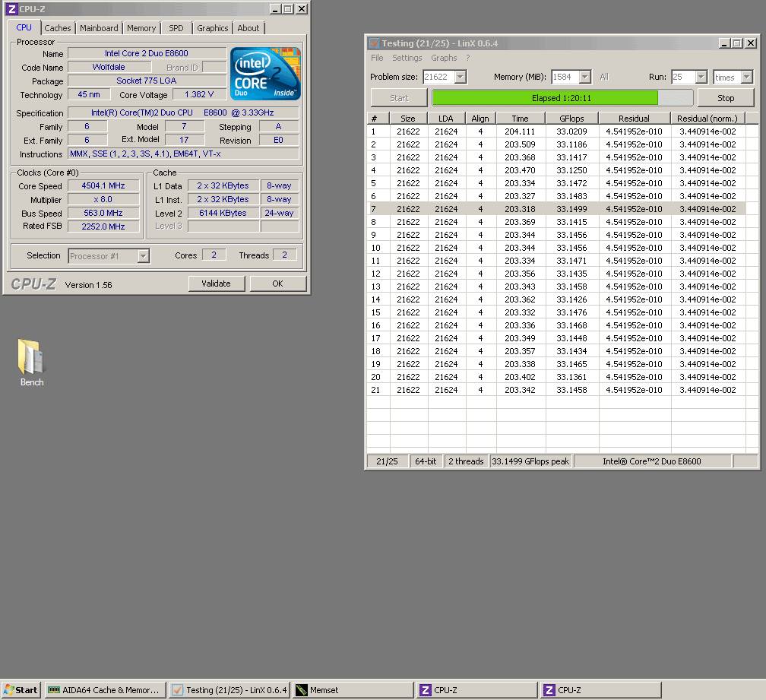The width and height of the screenshot is (766, 700).
Task: Click the 2 threads status bar entry
Action: click(x=466, y=461)
